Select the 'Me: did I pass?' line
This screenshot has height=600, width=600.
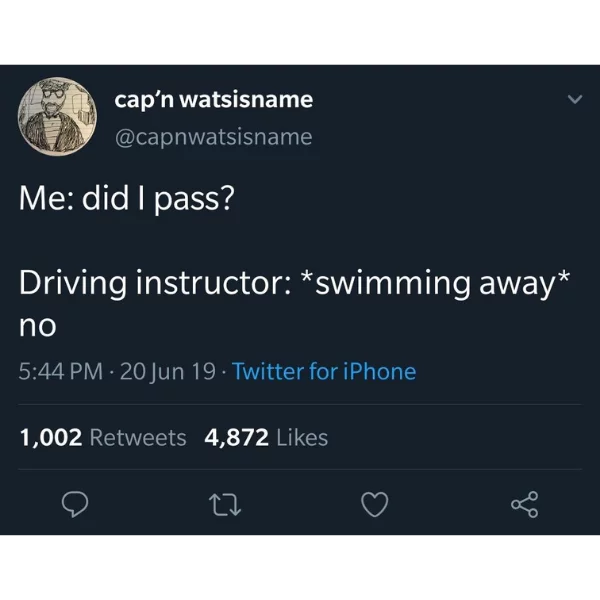point(127,199)
